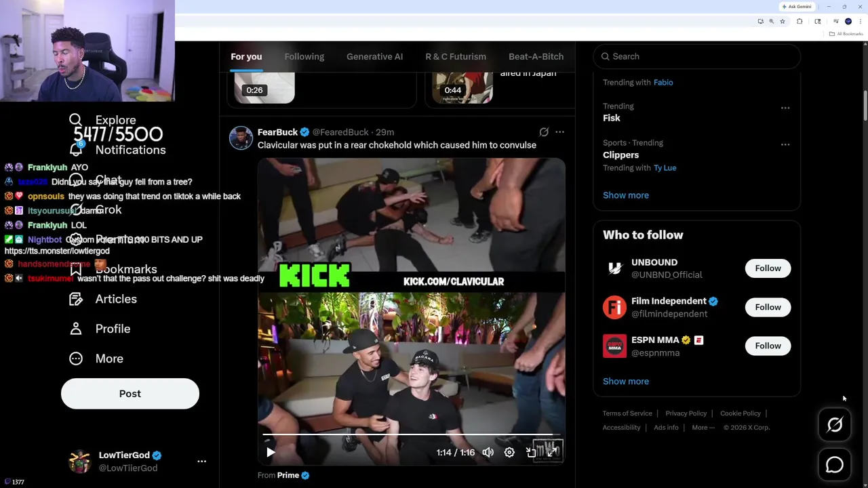Open the Cookie Policy link
Screen dimensions: 868x488
click(741, 413)
